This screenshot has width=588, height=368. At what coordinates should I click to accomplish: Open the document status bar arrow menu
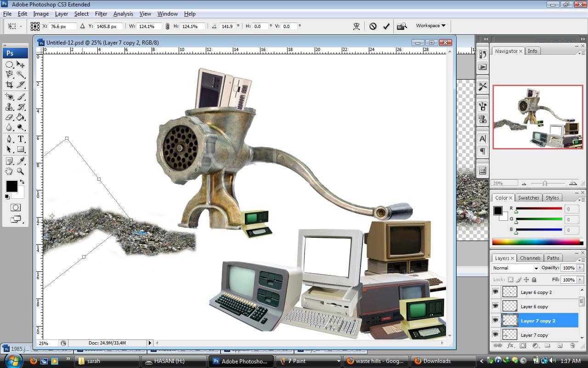click(150, 343)
